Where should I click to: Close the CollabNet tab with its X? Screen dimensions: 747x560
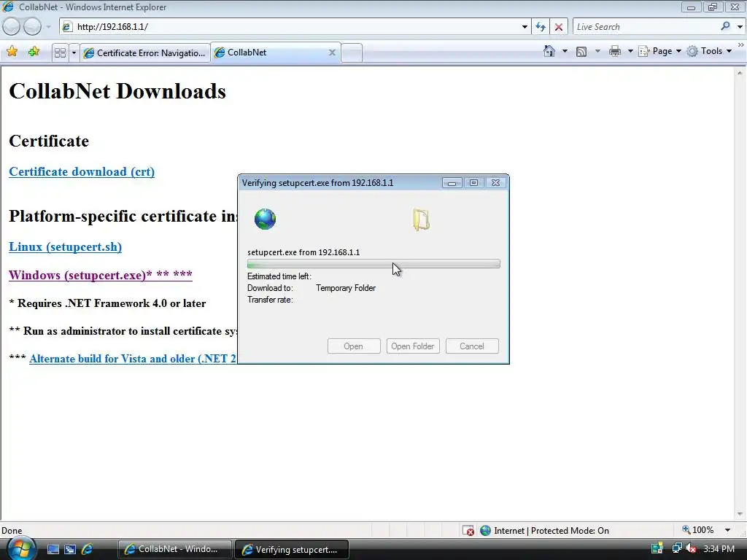pos(332,52)
